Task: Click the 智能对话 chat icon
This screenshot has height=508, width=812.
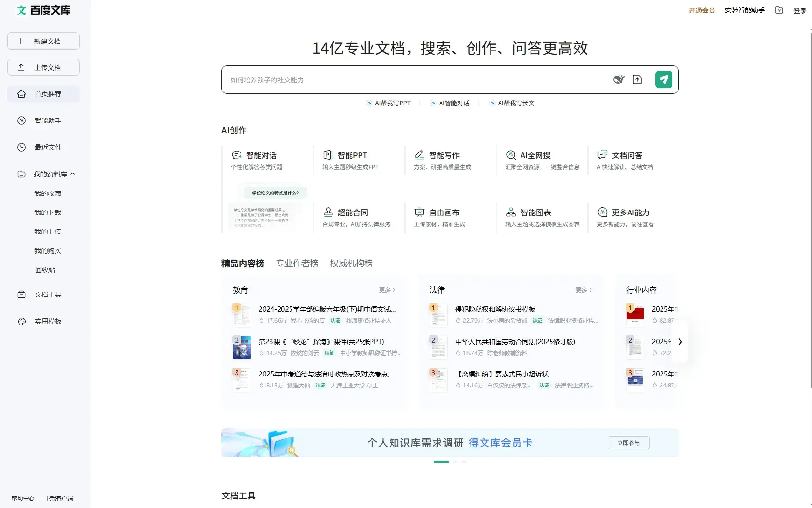Action: coord(237,155)
